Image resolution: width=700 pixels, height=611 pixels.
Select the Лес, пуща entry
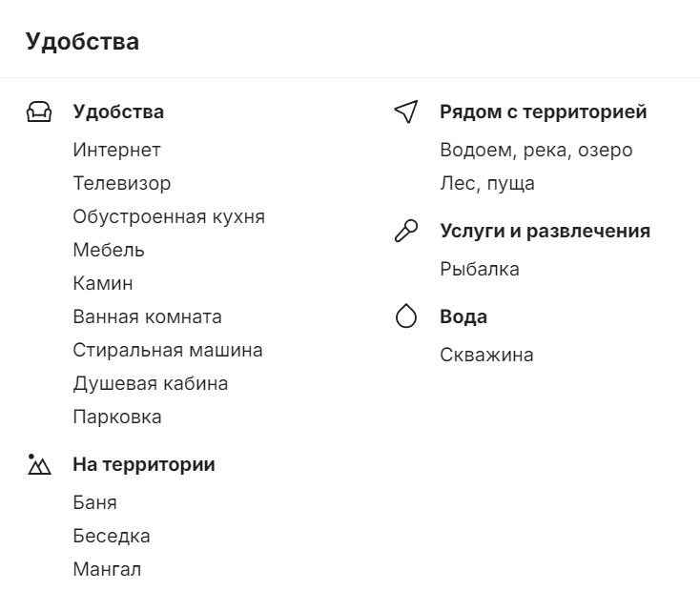(487, 183)
